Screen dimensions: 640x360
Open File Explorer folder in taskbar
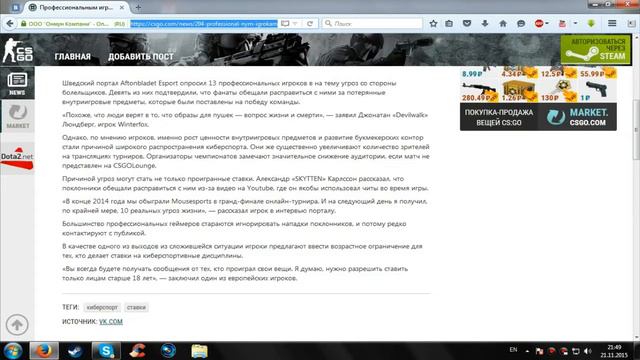pos(199,351)
